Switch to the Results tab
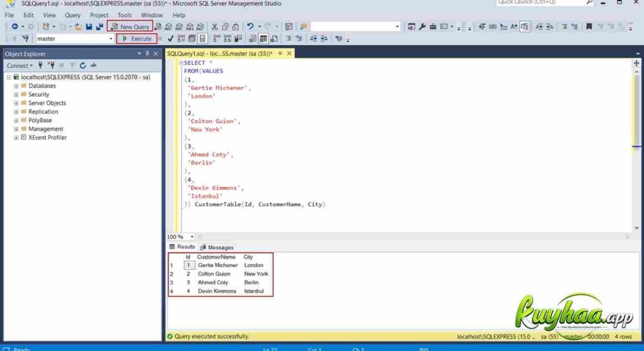The height and width of the screenshot is (351, 644). (x=182, y=247)
